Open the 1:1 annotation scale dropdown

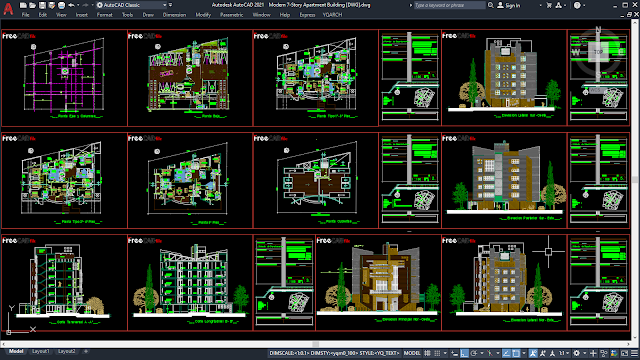(565, 353)
